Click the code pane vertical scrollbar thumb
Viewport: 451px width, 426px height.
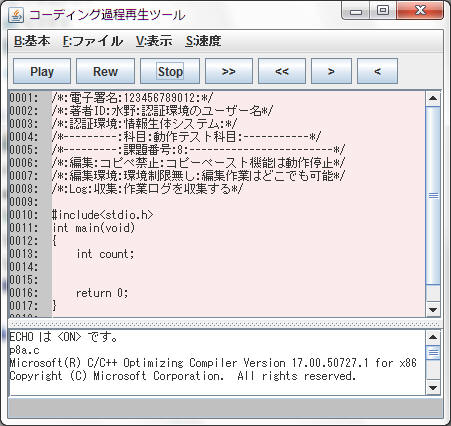[x=433, y=195]
